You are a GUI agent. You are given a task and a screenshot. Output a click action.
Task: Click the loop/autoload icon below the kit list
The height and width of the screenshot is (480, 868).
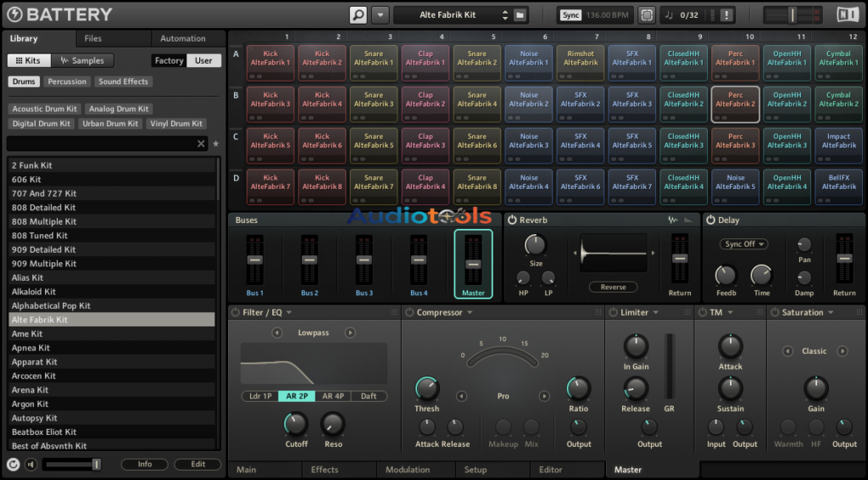[14, 465]
